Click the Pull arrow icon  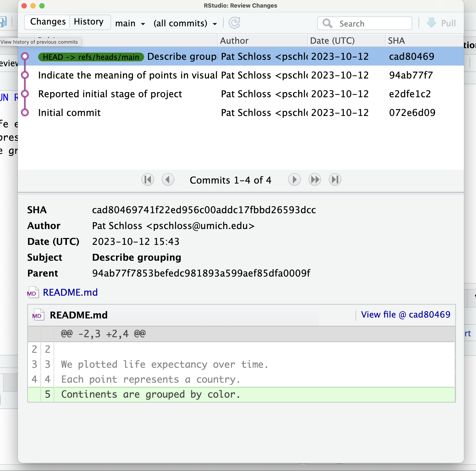point(431,23)
